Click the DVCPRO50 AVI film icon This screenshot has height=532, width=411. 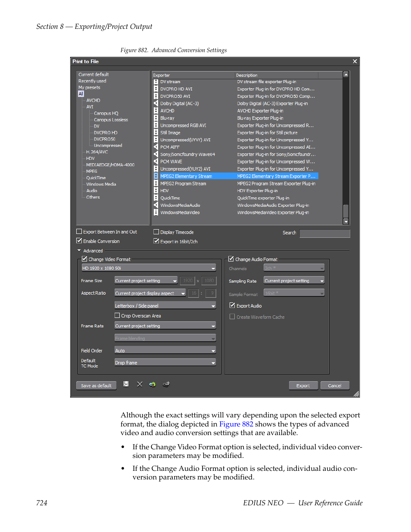click(x=156, y=96)
